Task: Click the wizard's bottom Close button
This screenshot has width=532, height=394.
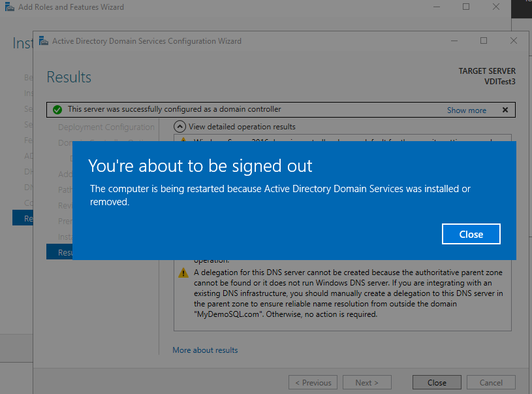Action: pyautogui.click(x=437, y=382)
